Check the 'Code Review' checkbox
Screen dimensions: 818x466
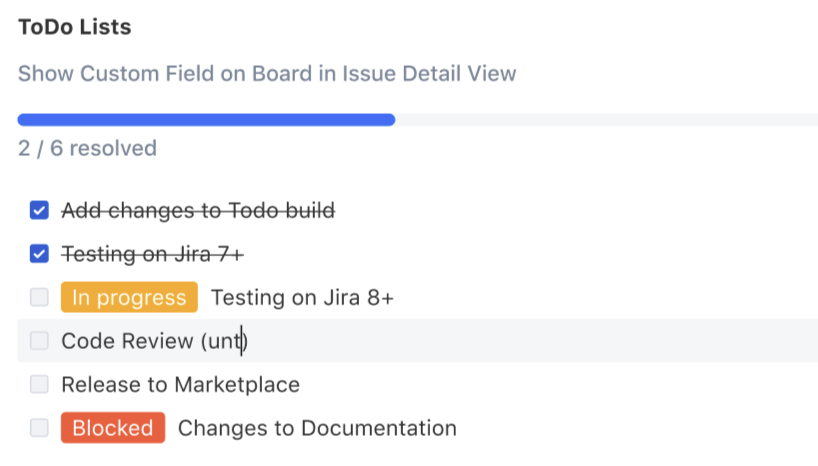pos(39,341)
